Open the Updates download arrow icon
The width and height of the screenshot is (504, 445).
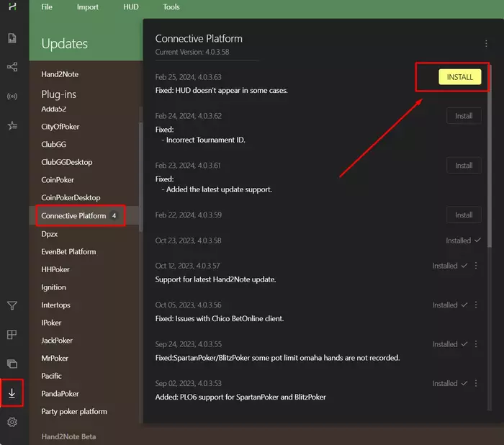point(12,393)
